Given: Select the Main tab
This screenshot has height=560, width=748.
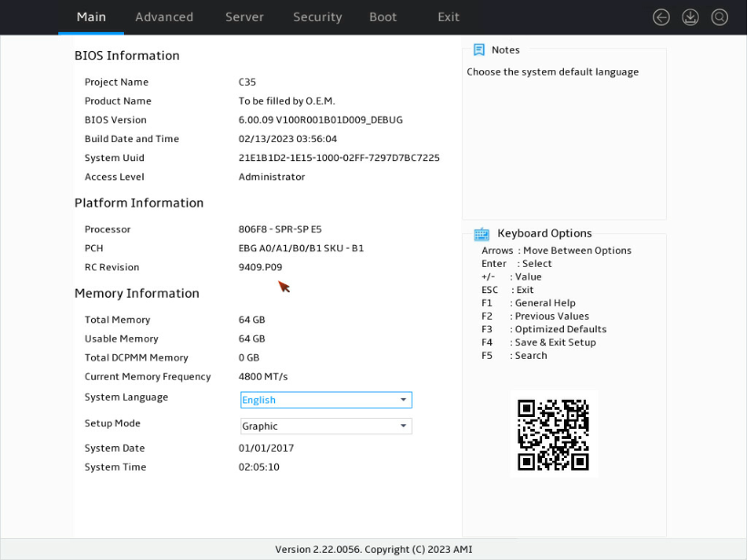Looking at the screenshot, I should tap(91, 17).
